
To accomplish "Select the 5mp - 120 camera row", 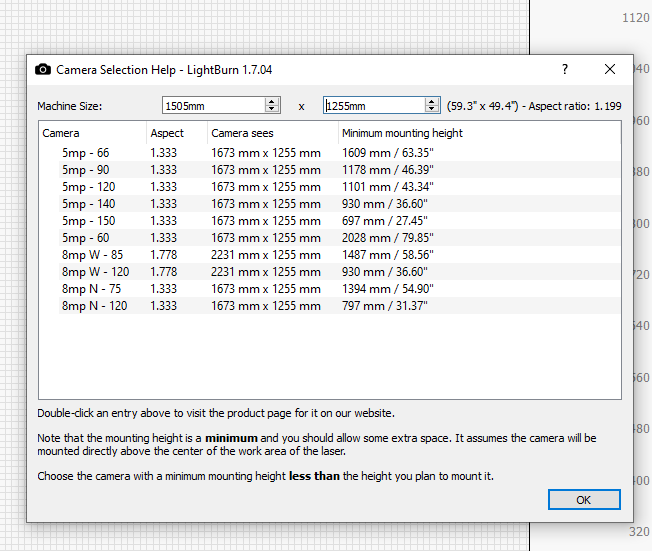I will 339,187.
